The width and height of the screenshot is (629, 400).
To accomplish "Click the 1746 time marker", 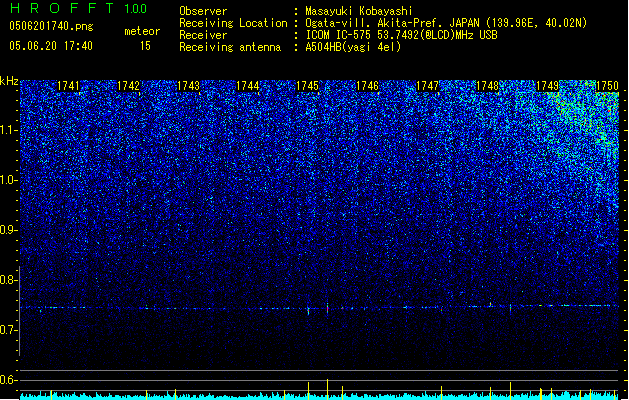I will [367, 86].
